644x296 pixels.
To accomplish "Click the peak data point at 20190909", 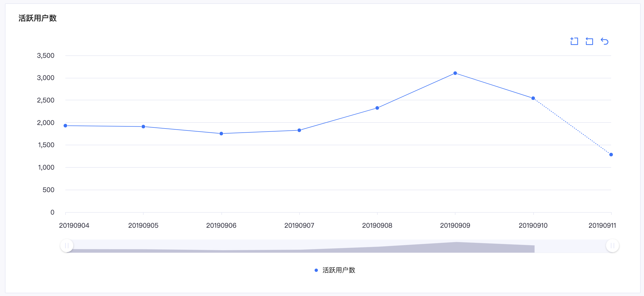I will (x=455, y=73).
